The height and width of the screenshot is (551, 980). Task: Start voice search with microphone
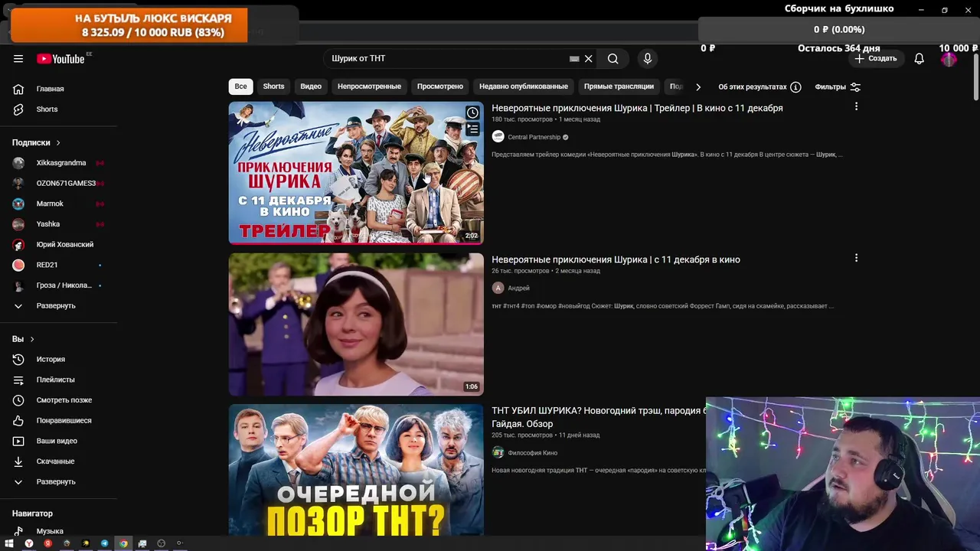point(648,59)
